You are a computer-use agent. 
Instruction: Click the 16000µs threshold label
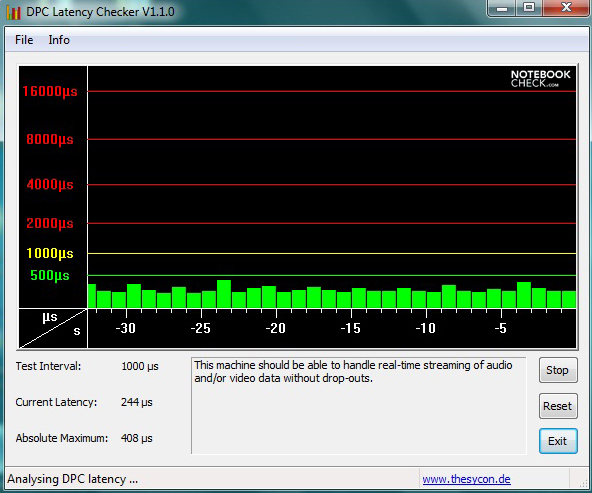click(50, 91)
